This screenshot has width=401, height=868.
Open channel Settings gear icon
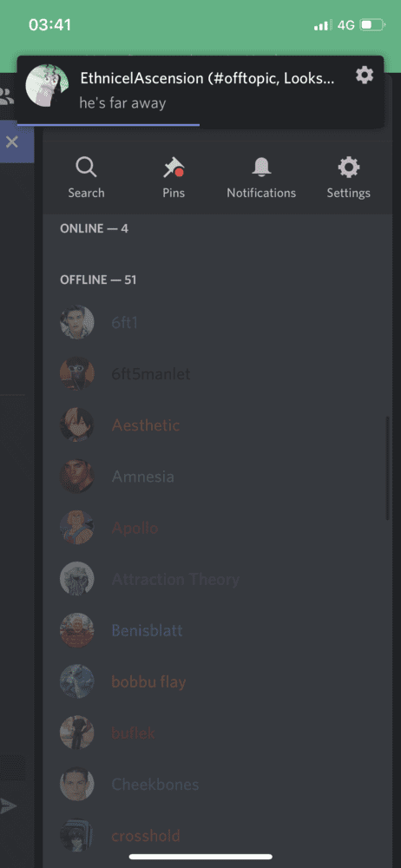(x=348, y=168)
